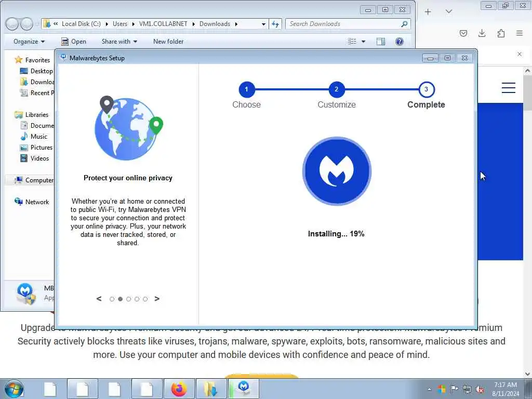Image resolution: width=532 pixels, height=399 pixels.
Task: Open Firefox list all tabs chevron
Action: click(x=449, y=12)
